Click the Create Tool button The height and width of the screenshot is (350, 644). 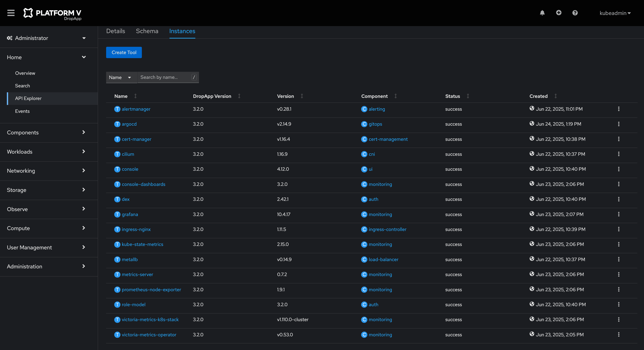(x=124, y=52)
